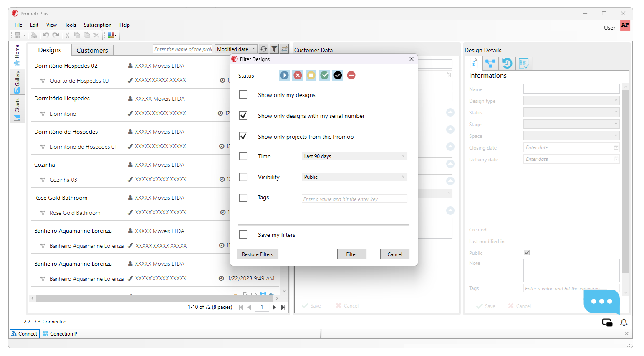644x356 pixels.
Task: Open the Public visibility dropdown
Action: (354, 177)
